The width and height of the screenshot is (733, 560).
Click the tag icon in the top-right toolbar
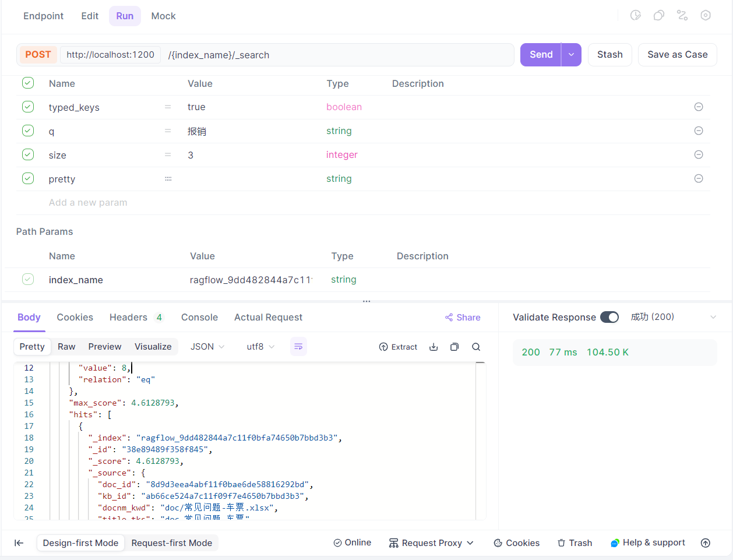pos(659,15)
